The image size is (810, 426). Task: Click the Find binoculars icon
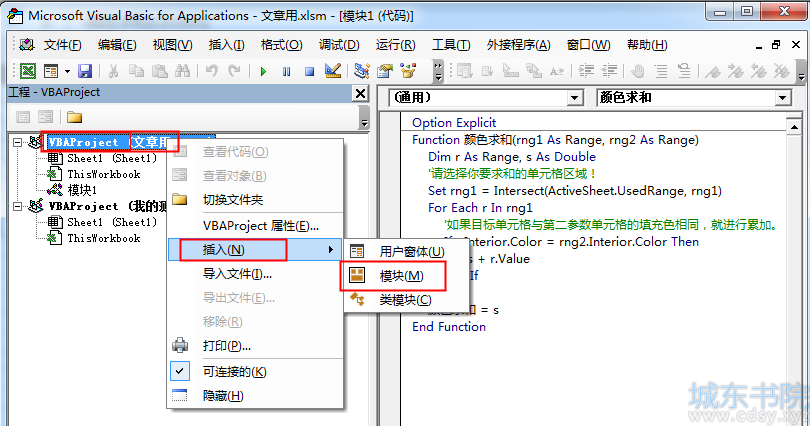click(182, 71)
